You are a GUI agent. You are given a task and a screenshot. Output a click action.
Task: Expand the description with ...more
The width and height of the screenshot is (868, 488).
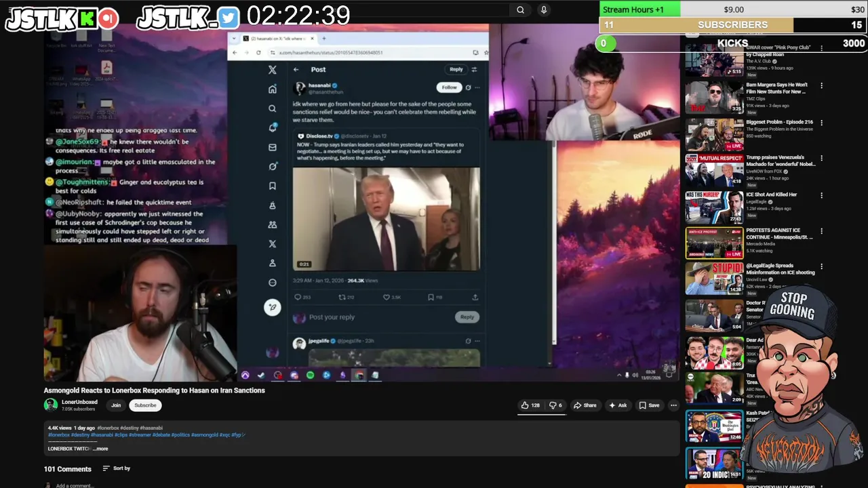(x=100, y=449)
